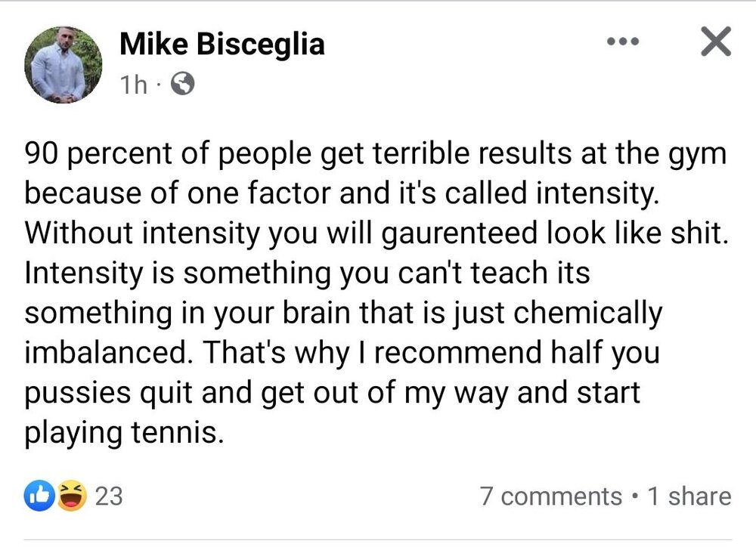The image size is (756, 547).
Task: Open the three-dots post options menu
Action: [624, 41]
